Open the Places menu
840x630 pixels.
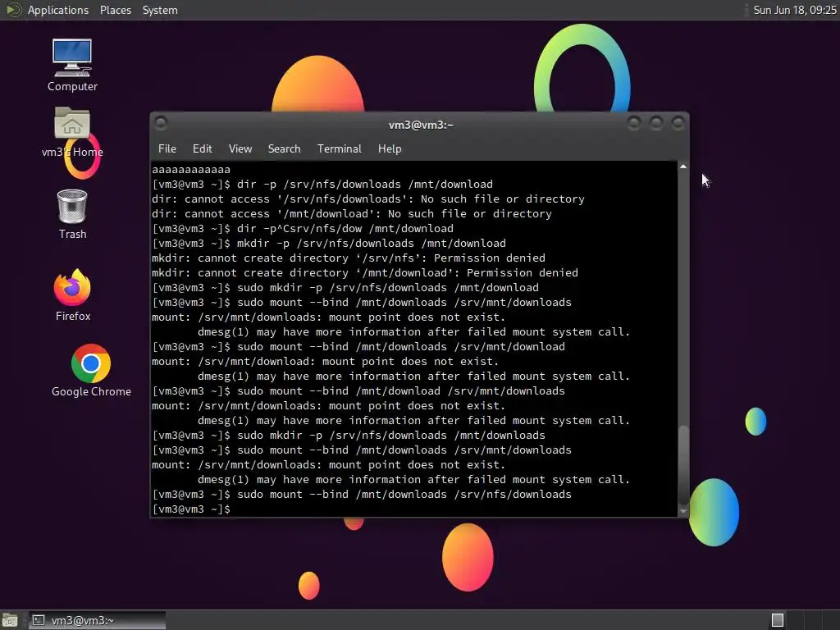(115, 10)
